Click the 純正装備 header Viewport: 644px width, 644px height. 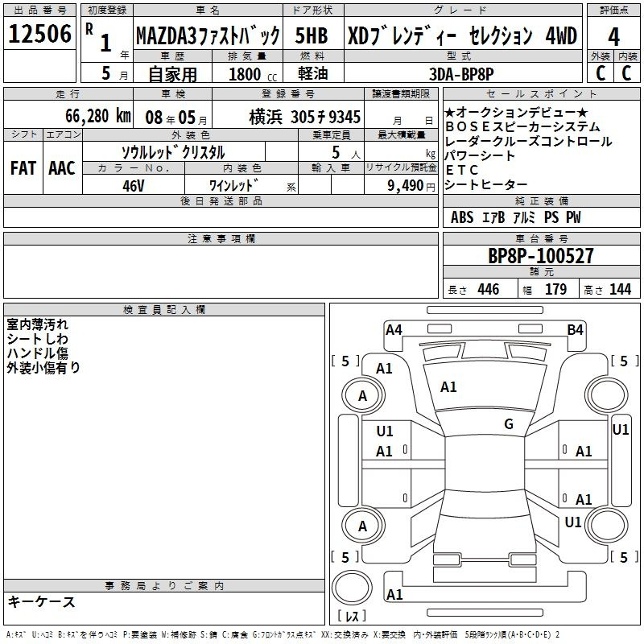(x=541, y=201)
